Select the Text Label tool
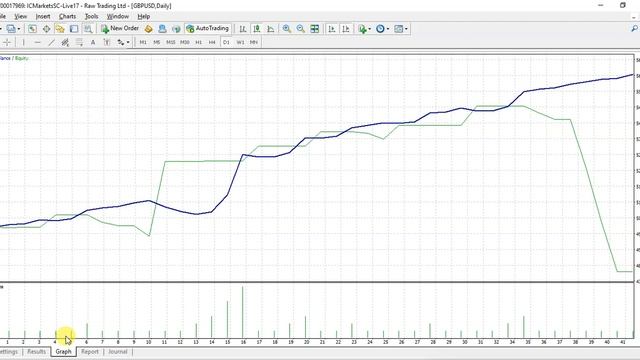Image resolution: width=640 pixels, height=360 pixels. (107, 42)
